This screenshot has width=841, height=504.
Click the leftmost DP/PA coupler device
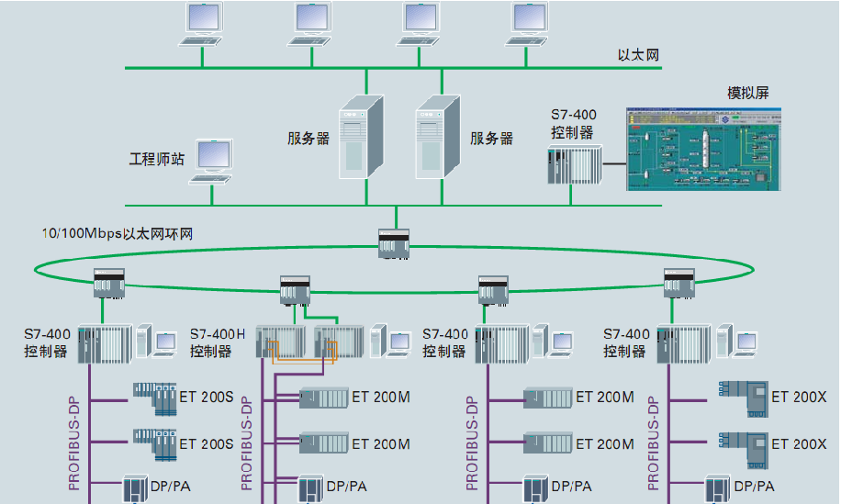[135, 488]
